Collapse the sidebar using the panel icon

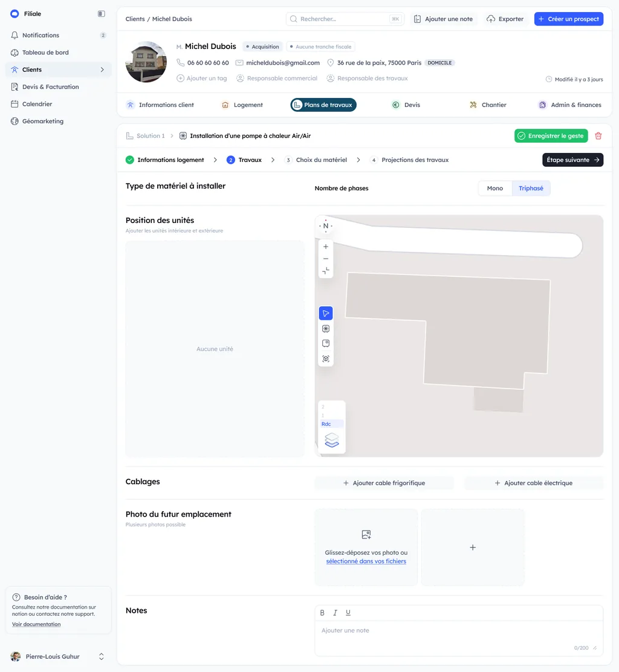click(101, 14)
